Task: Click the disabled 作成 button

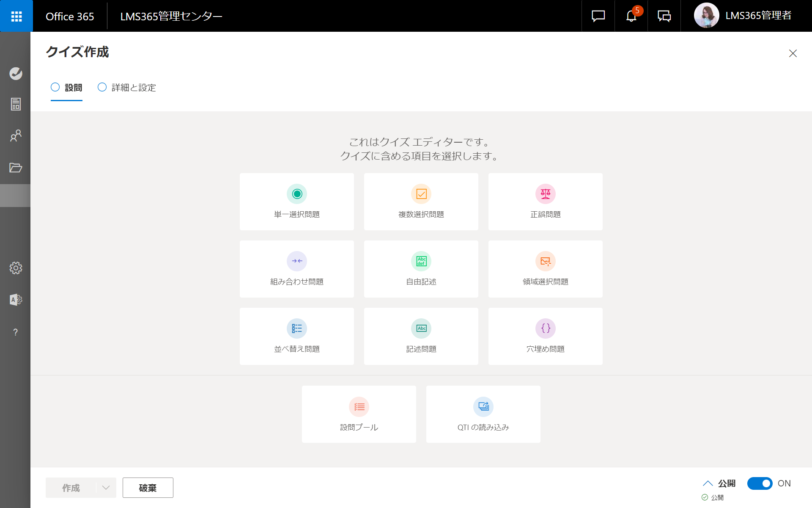Action: click(71, 488)
